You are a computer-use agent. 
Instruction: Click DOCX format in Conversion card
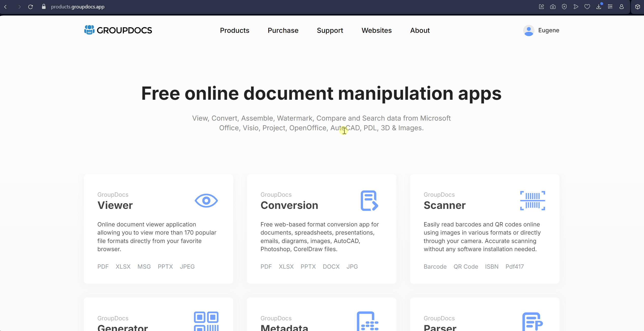pos(331,267)
